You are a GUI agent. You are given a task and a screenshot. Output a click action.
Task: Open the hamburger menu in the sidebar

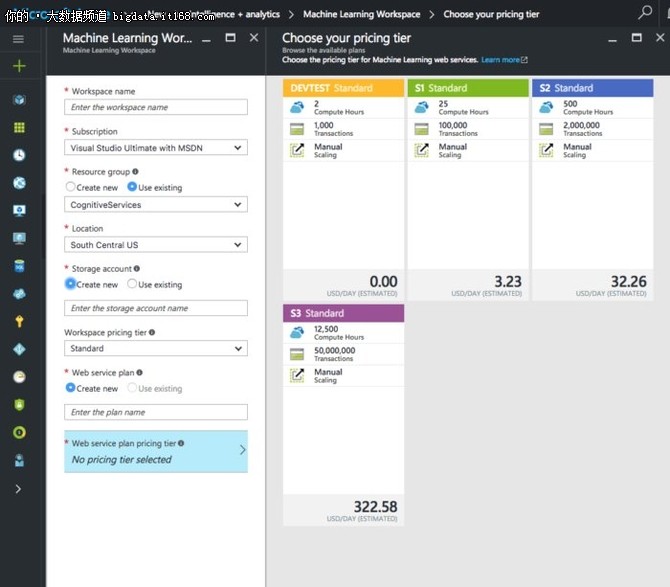(x=18, y=39)
